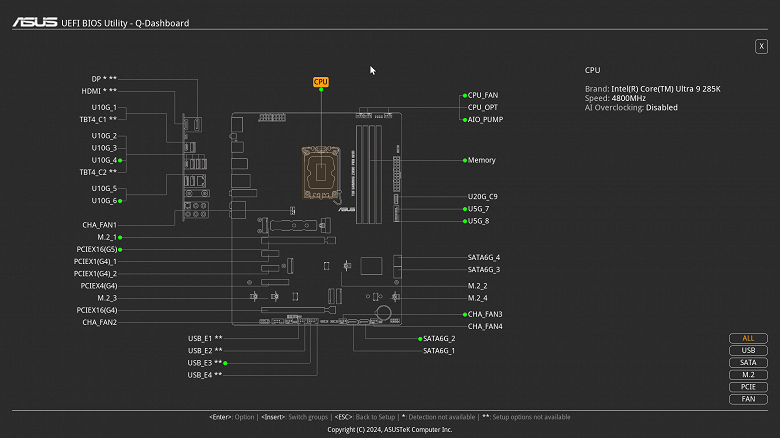Select the U20G_C9 port label
Viewport: 780px width, 438px height.
pos(483,197)
